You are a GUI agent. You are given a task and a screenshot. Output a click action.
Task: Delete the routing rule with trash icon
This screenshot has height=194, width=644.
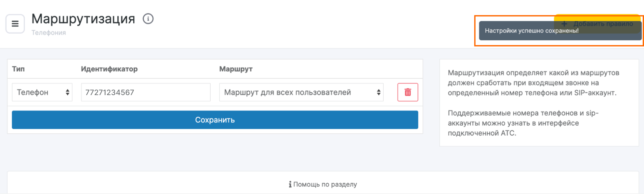click(x=408, y=92)
